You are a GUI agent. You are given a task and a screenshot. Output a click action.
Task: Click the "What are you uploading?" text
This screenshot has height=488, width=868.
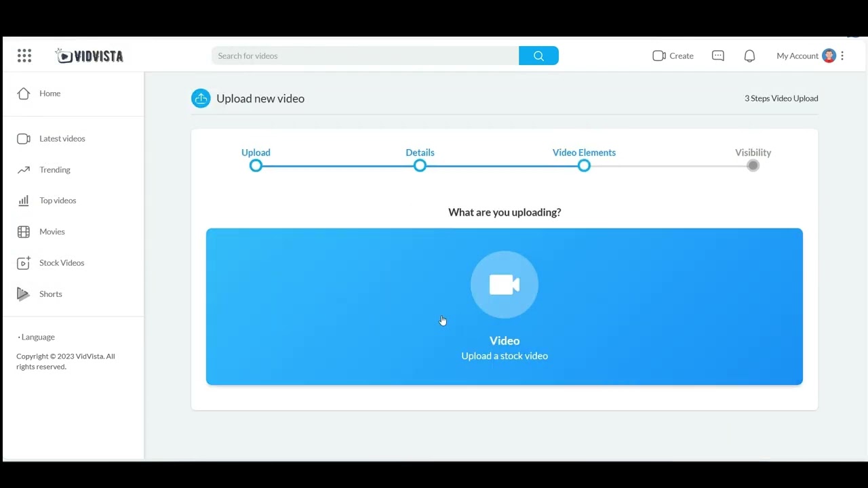505,212
